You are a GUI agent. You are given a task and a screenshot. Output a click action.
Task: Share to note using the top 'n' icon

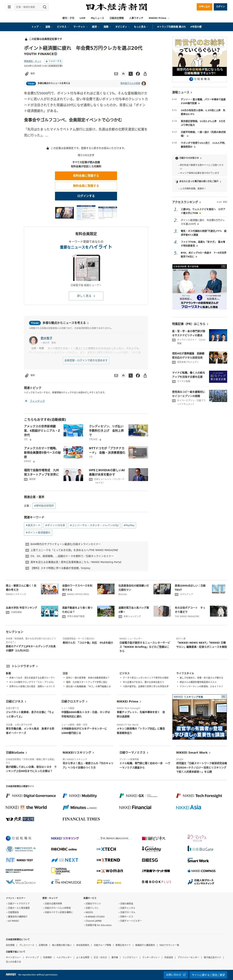(123, 74)
